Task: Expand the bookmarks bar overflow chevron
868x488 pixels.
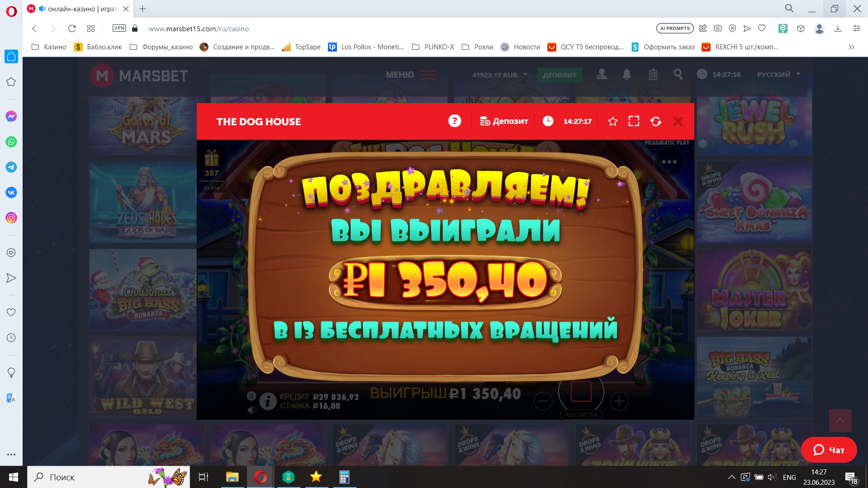Action: pos(851,47)
